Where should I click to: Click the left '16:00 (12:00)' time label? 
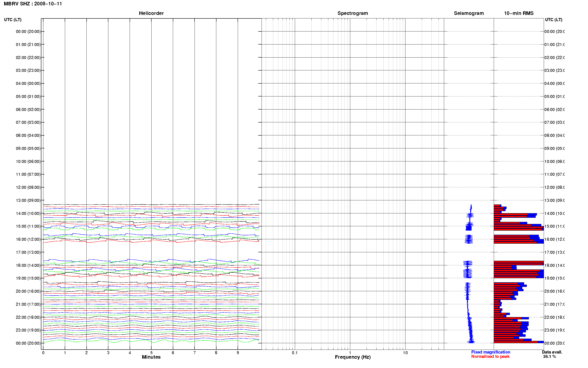pyautogui.click(x=28, y=239)
